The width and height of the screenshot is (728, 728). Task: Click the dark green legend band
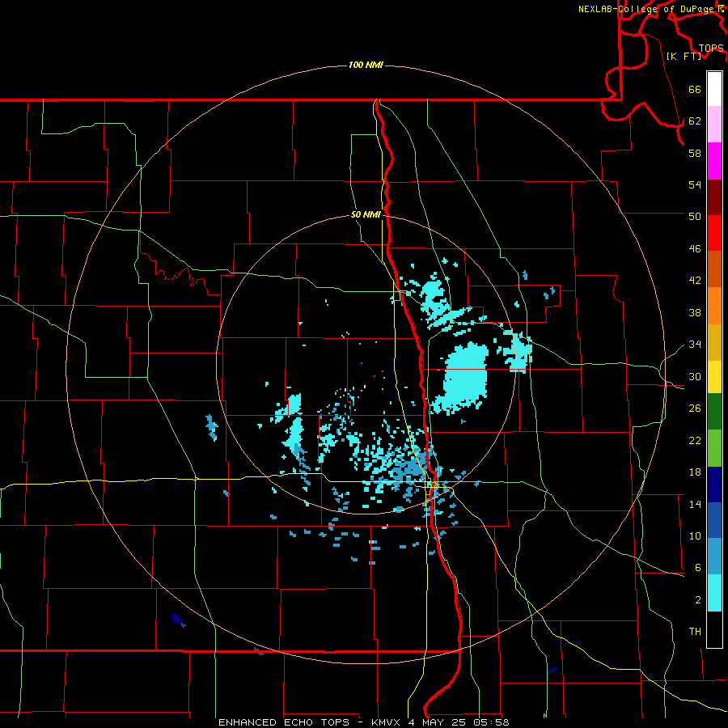(714, 412)
